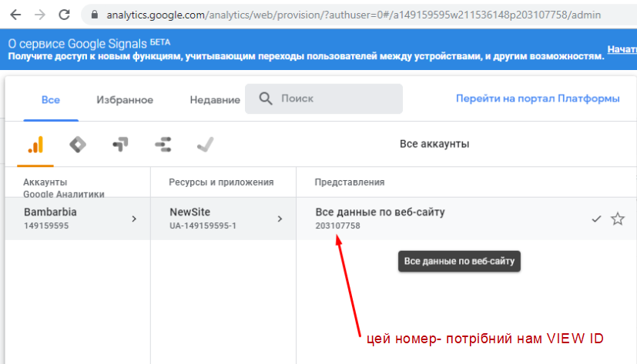Click the Все аккаунты heading
Viewport: 637px width, 364px height.
(x=434, y=144)
